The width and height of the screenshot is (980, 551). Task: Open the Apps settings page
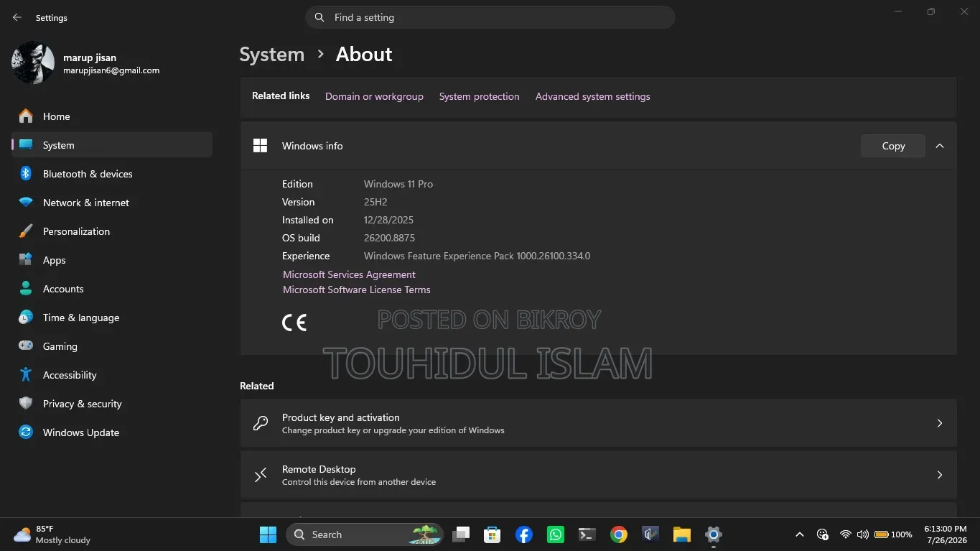pos(112,260)
